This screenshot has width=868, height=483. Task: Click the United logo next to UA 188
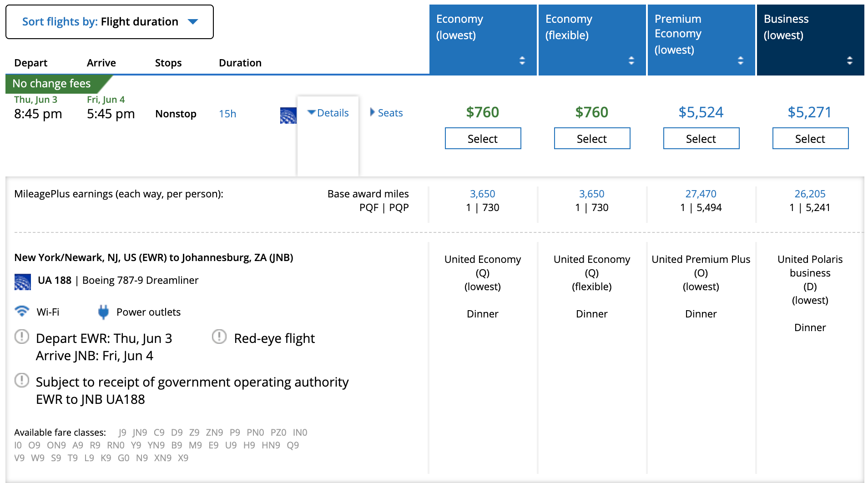[x=23, y=282]
